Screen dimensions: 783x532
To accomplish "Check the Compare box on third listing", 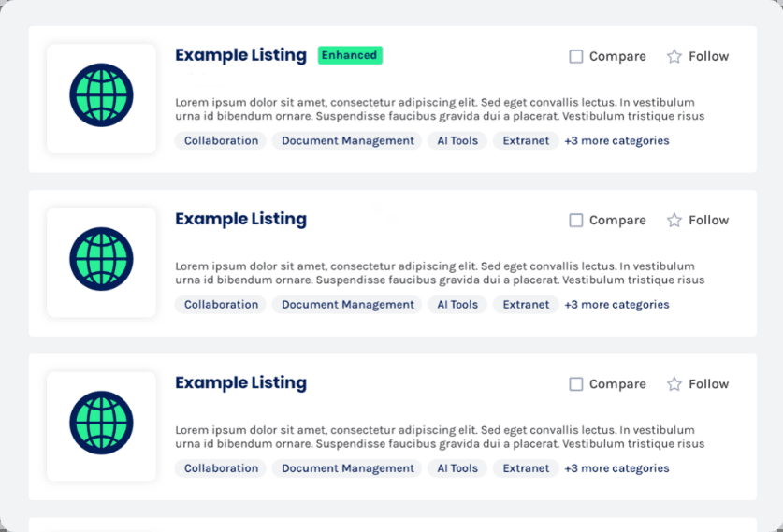I will tap(575, 383).
